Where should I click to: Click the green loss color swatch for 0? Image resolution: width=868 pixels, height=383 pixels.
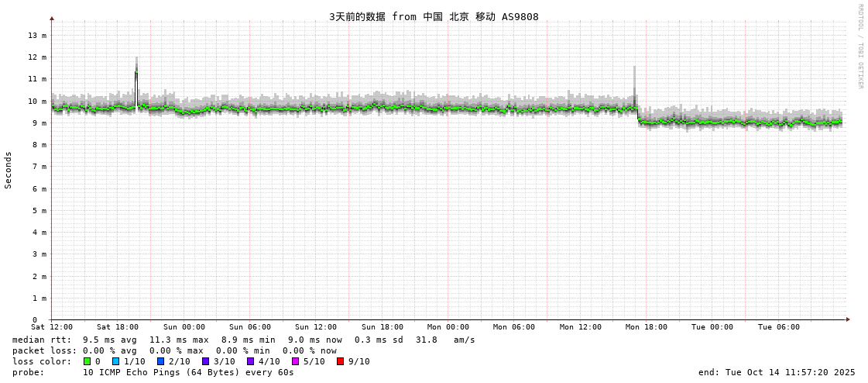click(x=87, y=361)
